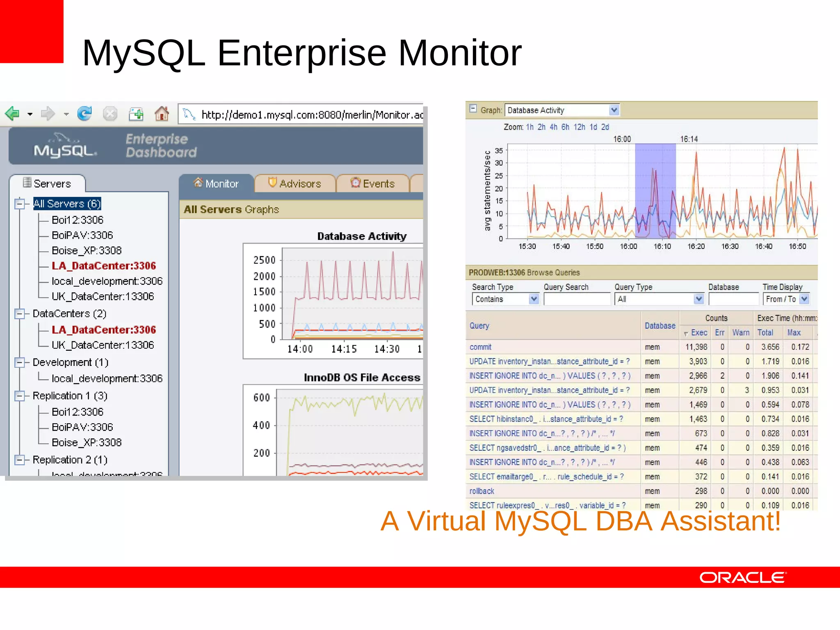Click the new tab plus icon
The height and width of the screenshot is (630, 840).
pos(136,114)
